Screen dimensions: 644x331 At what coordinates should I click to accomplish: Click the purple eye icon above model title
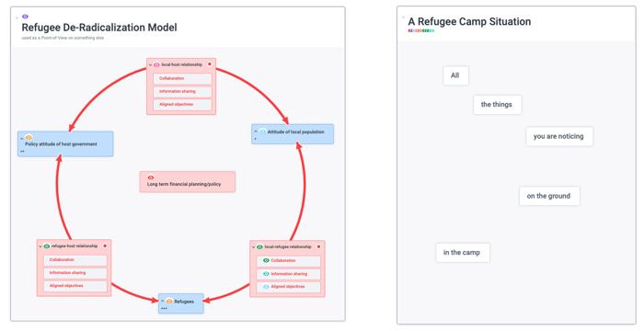point(25,17)
